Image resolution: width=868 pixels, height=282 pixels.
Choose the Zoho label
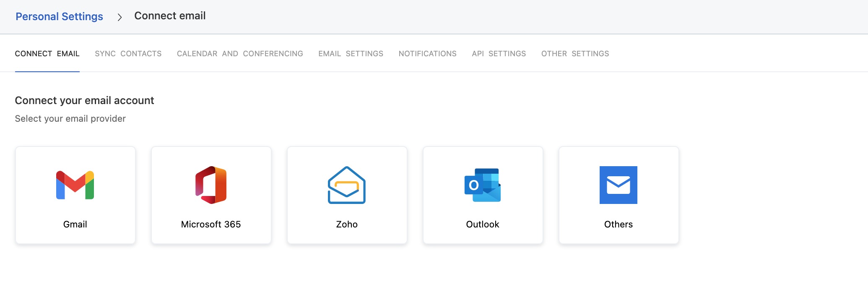click(x=347, y=225)
